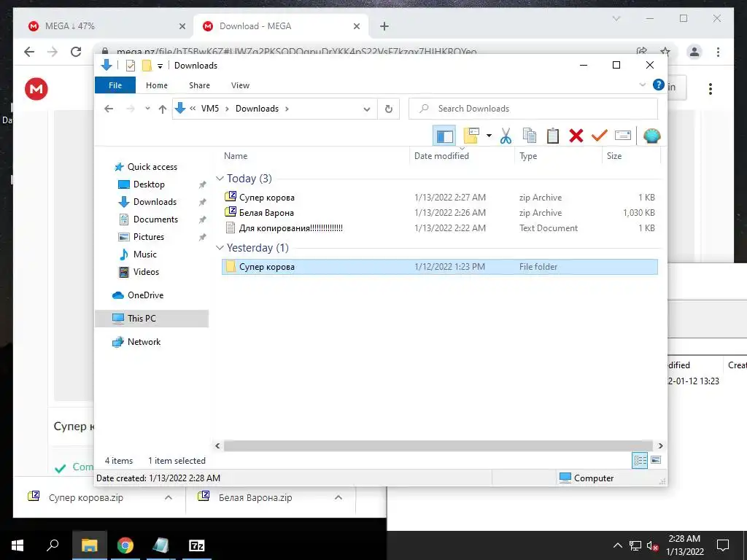Viewport: 747px width, 560px height.
Task: Select the Белая Варона zip archive
Action: (x=440, y=212)
